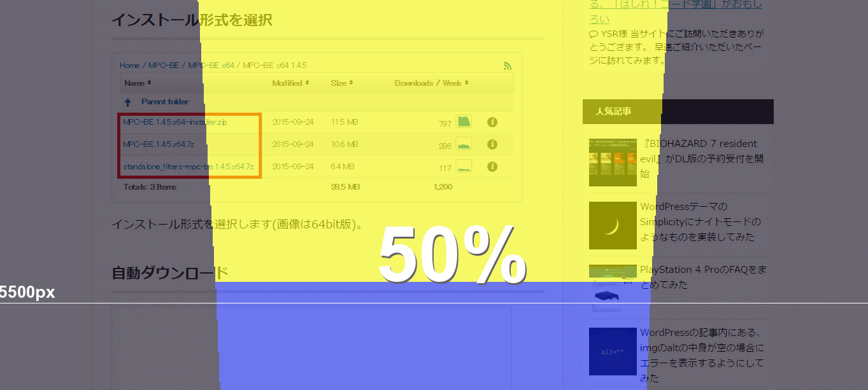Viewport: 868px width, 390px height.
Task: Open the alt="" thumbnail for the WordPress img article
Action: coord(613,351)
